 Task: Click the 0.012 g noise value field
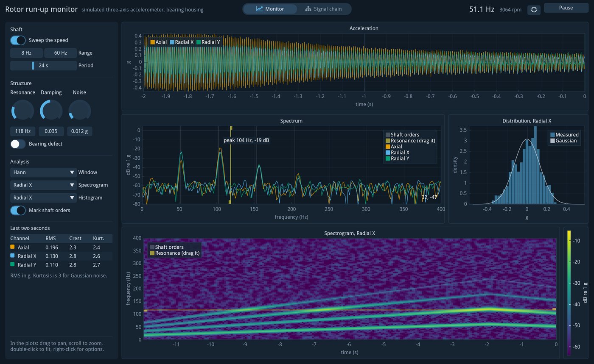tap(80, 131)
